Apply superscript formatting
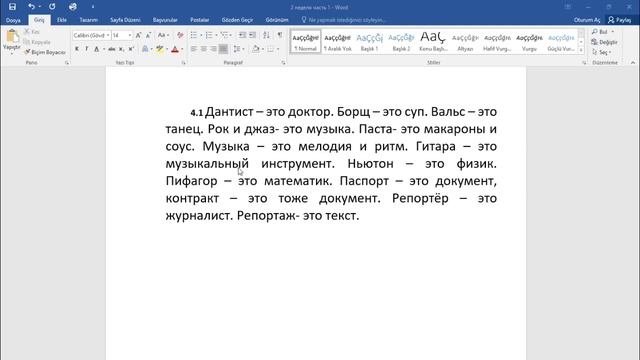The image size is (640, 360). tap(131, 49)
